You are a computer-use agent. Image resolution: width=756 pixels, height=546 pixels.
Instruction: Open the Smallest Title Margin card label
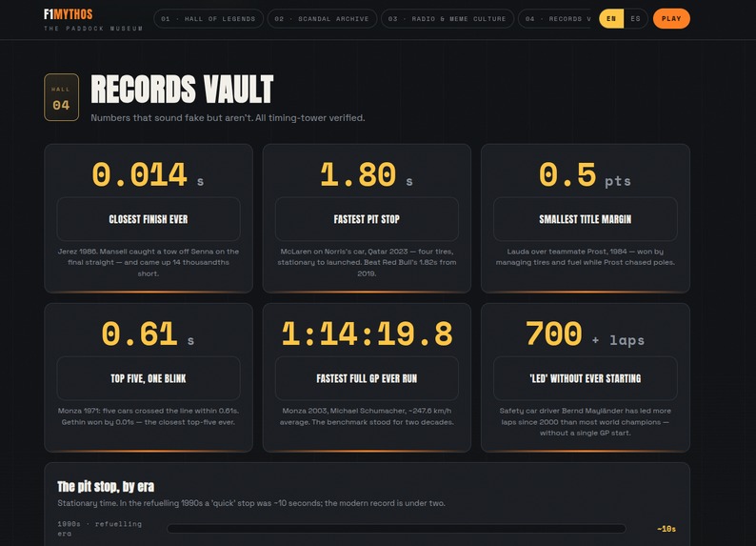(586, 219)
